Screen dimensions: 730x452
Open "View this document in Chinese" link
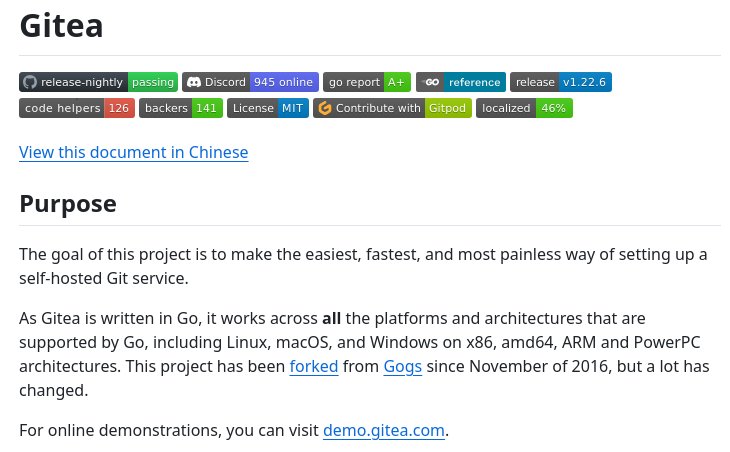click(x=133, y=152)
